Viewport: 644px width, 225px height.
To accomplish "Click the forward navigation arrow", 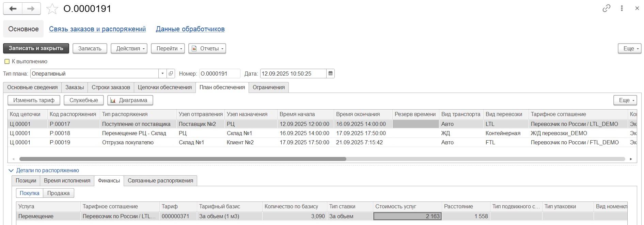I will 31,9.
